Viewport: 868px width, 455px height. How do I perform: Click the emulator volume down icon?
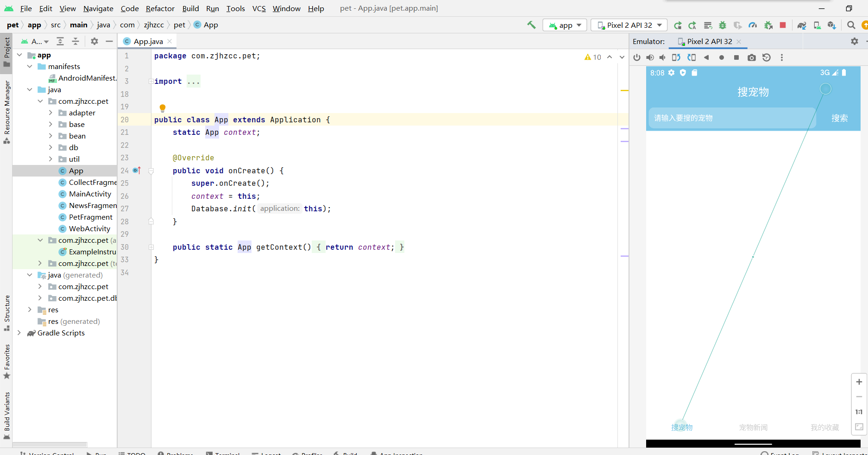[663, 57]
